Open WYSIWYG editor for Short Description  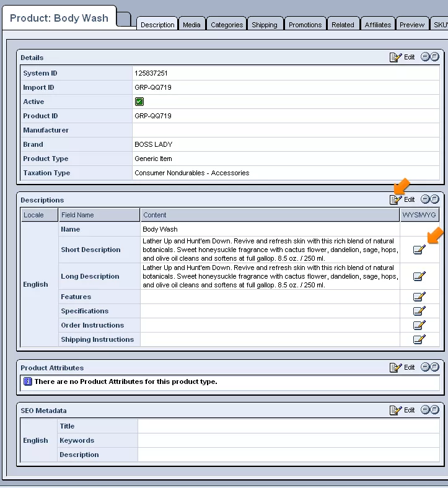(419, 250)
